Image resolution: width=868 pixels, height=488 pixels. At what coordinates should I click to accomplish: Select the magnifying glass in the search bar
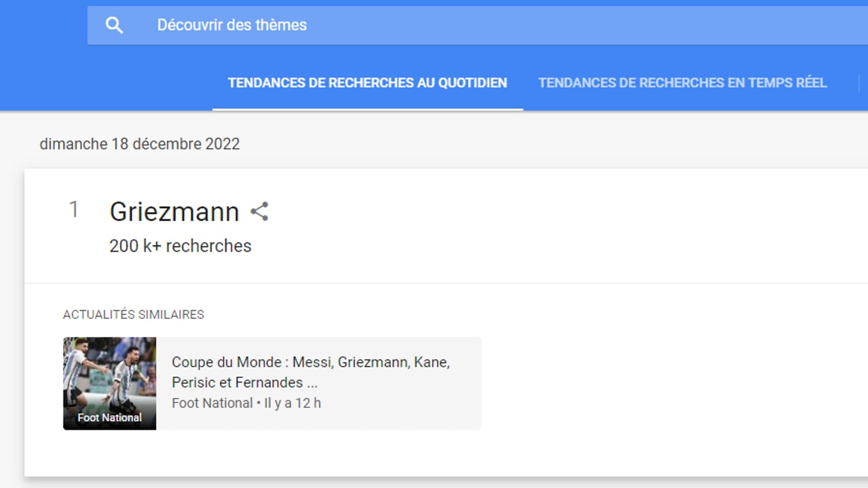pos(114,25)
